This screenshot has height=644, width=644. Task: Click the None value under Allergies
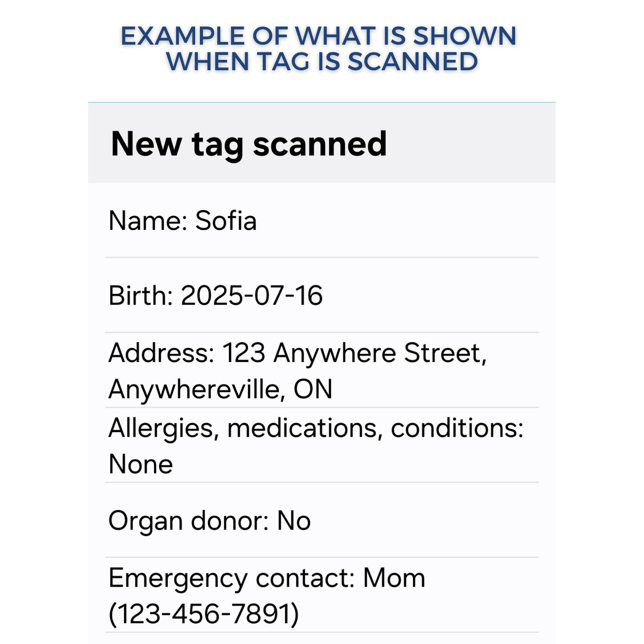tap(141, 464)
